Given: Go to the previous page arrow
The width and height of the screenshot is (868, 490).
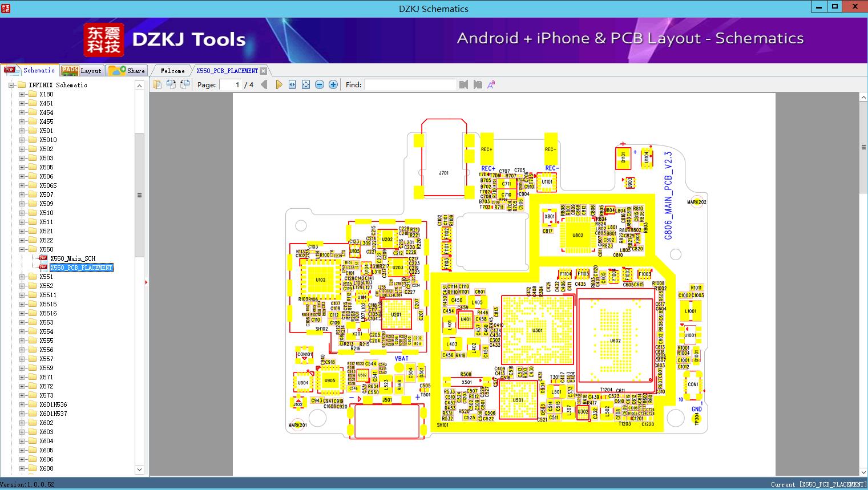Looking at the screenshot, I should point(264,84).
